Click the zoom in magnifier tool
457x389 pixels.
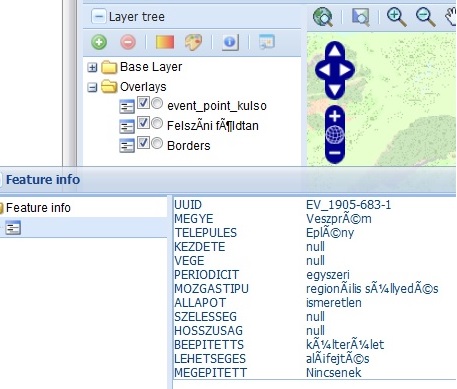click(396, 17)
